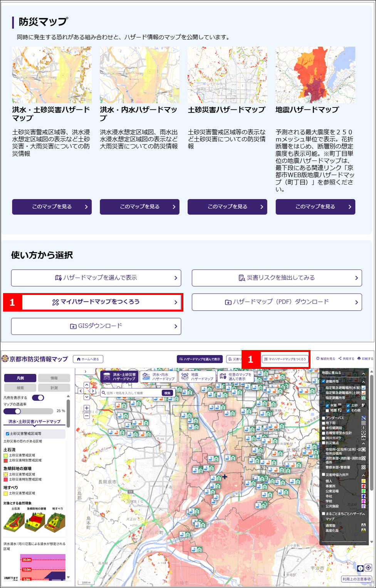Zoom in the map with plus button
The image size is (376, 588).
[x=87, y=408]
